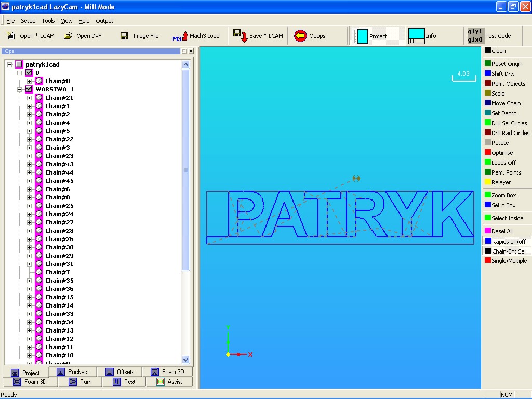Click the circle icon beside Chain#10

(x=39, y=355)
